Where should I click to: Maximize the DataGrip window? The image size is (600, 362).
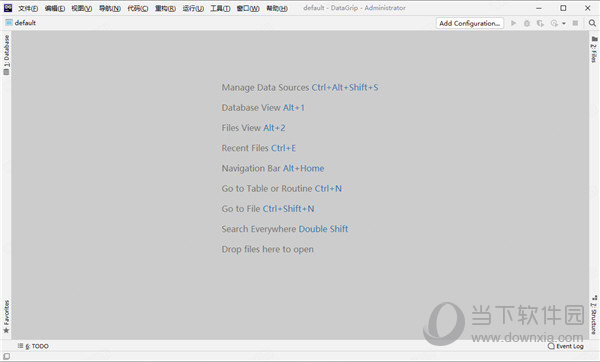pyautogui.click(x=563, y=8)
